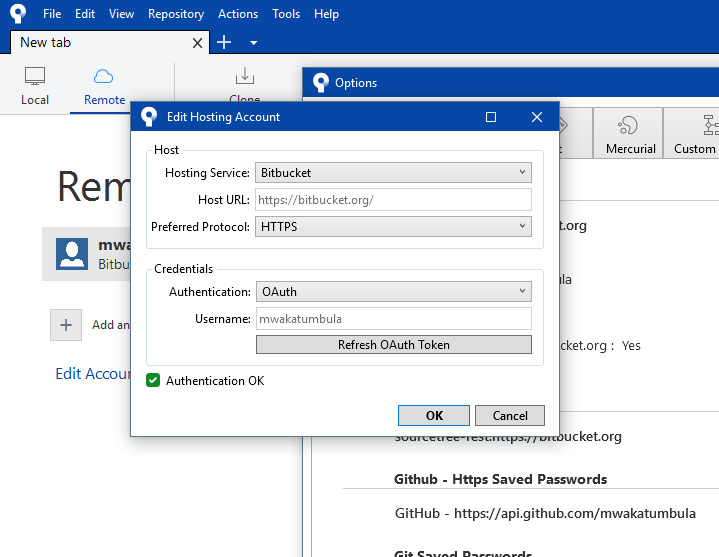This screenshot has height=557, width=719.
Task: Confirm with OK in Edit Hosting Account
Action: tap(434, 415)
